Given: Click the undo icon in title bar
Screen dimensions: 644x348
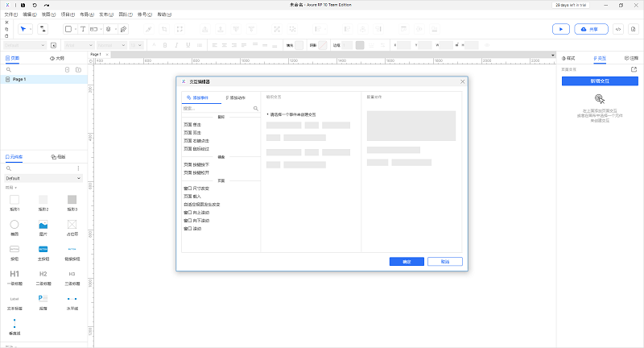Looking at the screenshot, I should [35, 6].
